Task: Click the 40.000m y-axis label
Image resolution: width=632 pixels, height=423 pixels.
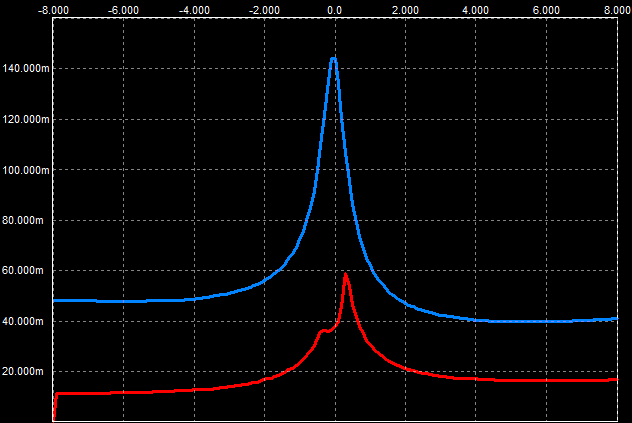Action: 23,321
